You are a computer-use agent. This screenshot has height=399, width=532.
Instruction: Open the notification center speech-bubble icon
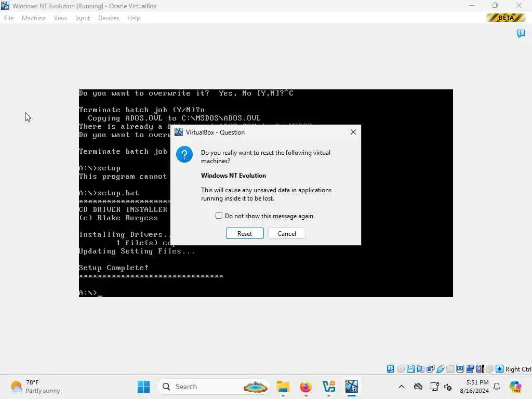pyautogui.click(x=521, y=33)
